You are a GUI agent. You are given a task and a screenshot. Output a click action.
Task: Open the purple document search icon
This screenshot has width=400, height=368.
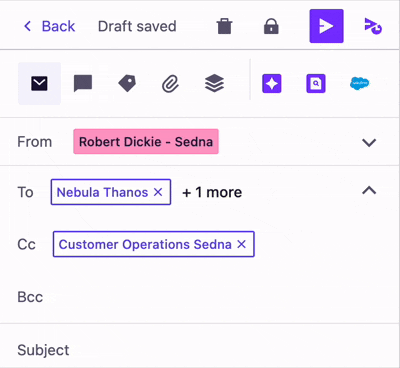pyautogui.click(x=316, y=83)
